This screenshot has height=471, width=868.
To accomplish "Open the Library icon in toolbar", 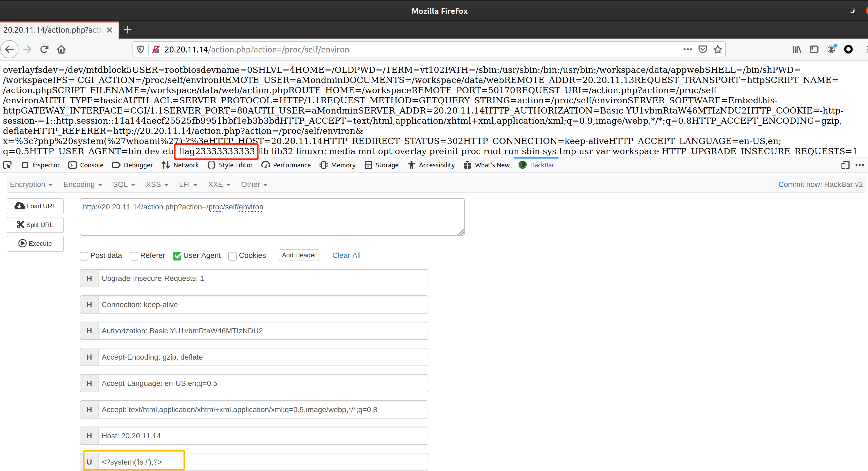I will click(797, 50).
